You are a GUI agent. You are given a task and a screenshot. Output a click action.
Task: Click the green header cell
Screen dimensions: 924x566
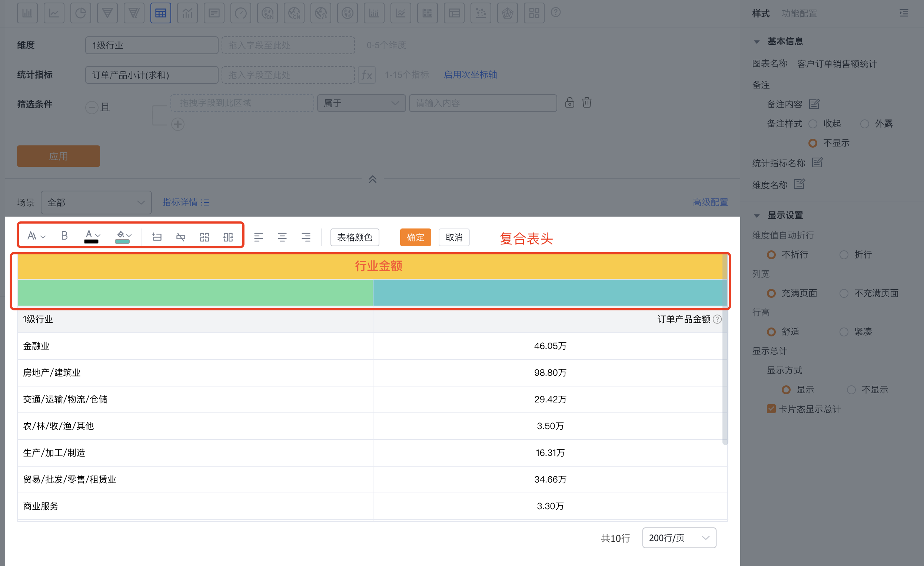pos(195,292)
